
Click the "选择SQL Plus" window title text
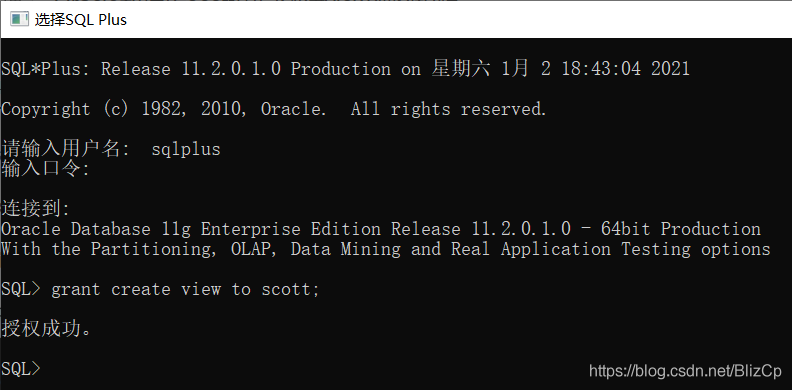(x=81, y=20)
